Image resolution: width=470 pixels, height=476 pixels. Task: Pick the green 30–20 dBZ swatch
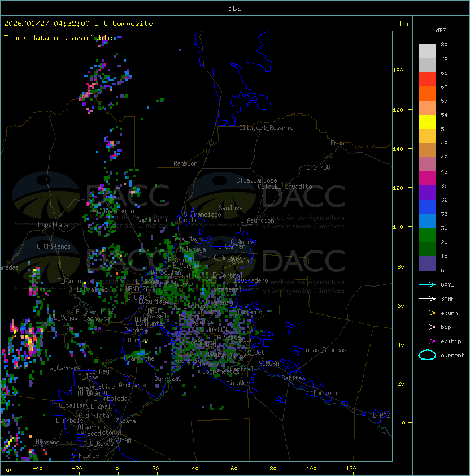427,235
